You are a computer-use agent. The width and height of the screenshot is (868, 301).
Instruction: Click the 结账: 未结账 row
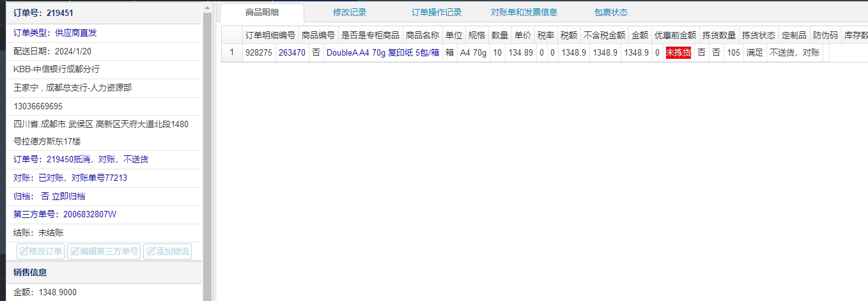click(104, 233)
